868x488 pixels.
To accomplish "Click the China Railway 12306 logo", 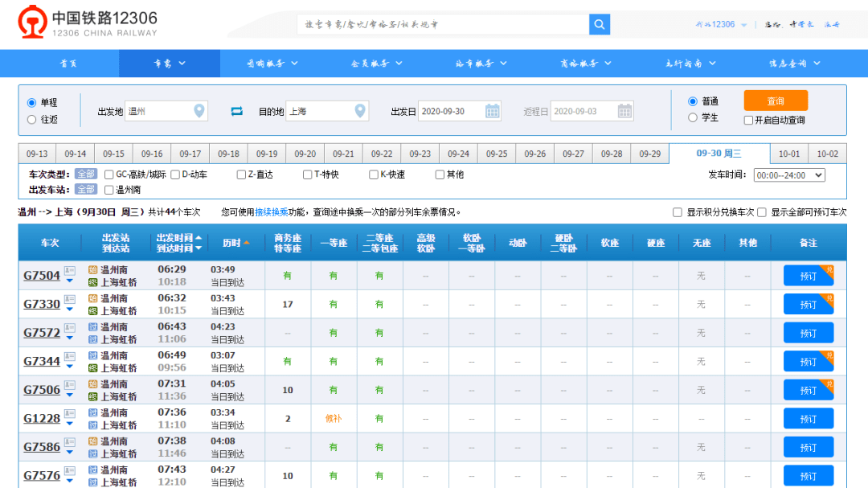I will [88, 23].
